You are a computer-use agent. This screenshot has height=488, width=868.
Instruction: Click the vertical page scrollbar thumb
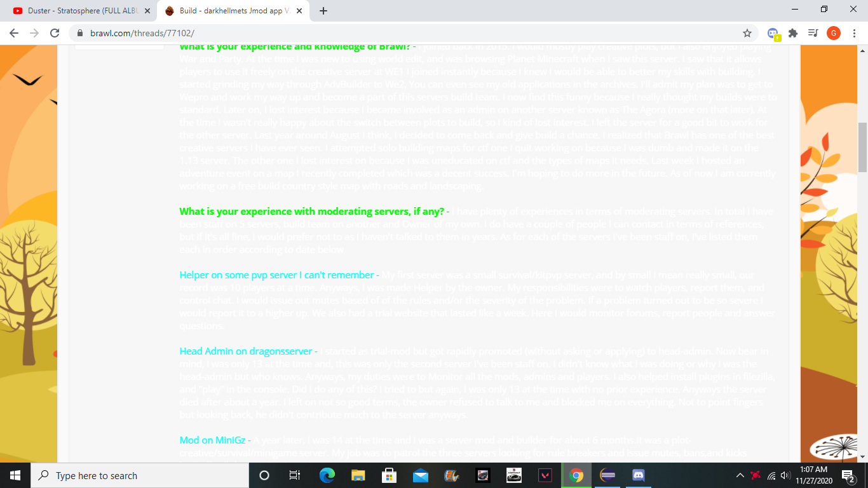point(862,146)
